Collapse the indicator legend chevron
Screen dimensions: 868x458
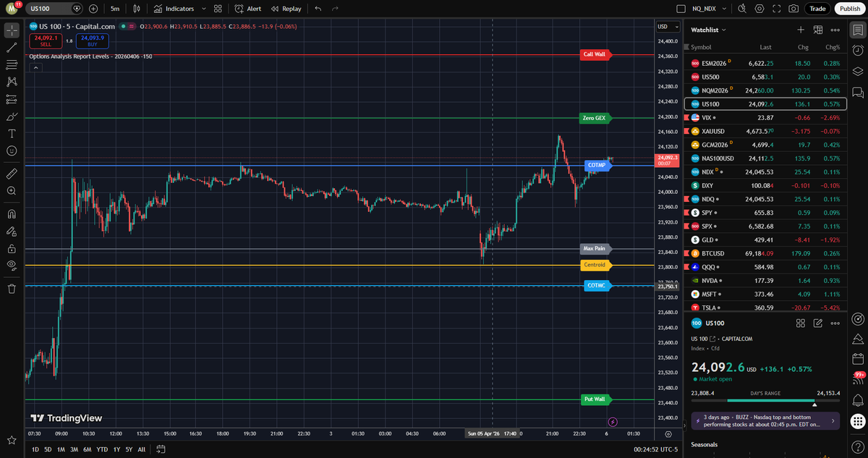click(35, 67)
